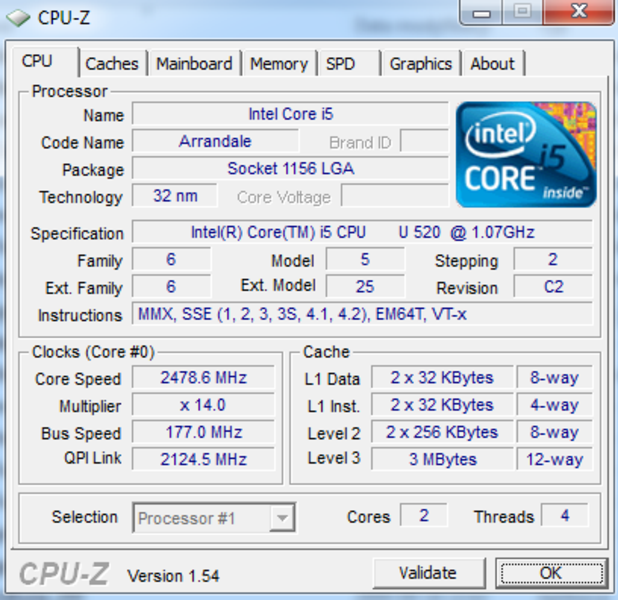618x600 pixels.
Task: Select the Memory tab
Action: (279, 63)
